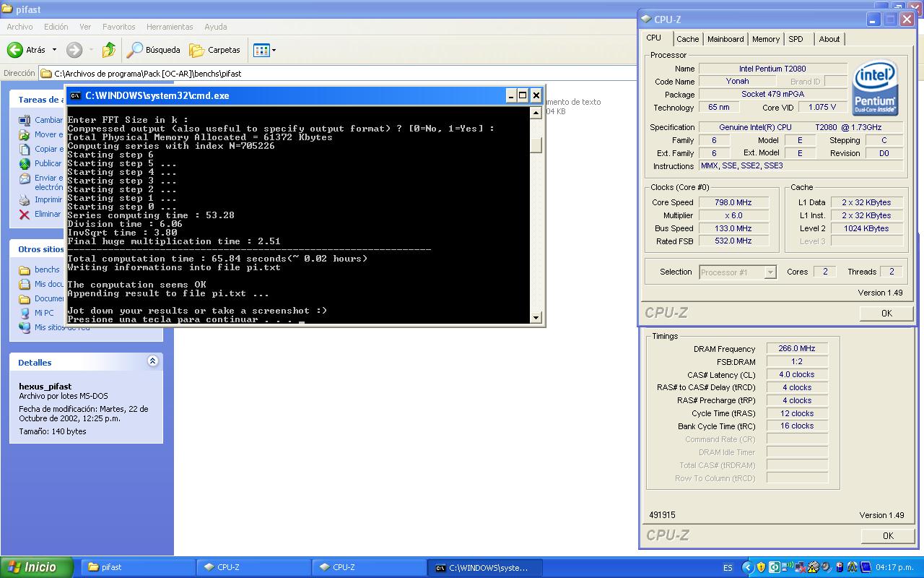Click the Inicio start button
Viewport: 924px width, 578px height.
[36, 567]
